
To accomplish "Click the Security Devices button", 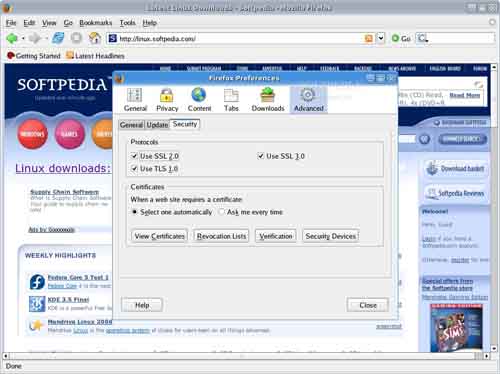I will point(331,236).
